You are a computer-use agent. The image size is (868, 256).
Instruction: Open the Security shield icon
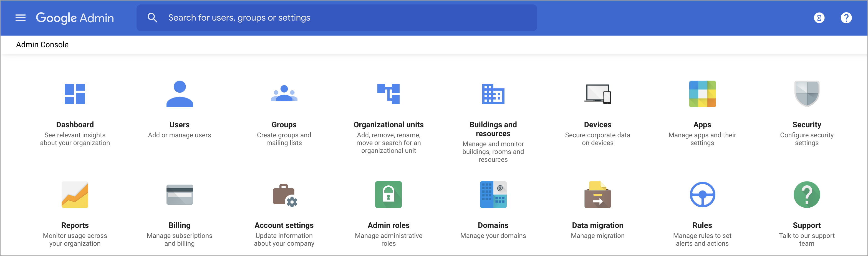tap(807, 94)
